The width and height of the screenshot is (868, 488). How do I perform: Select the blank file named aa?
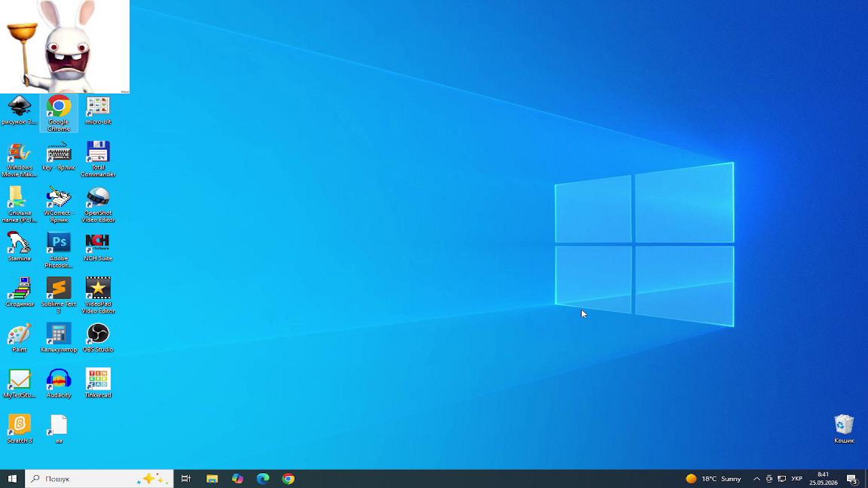tap(59, 429)
